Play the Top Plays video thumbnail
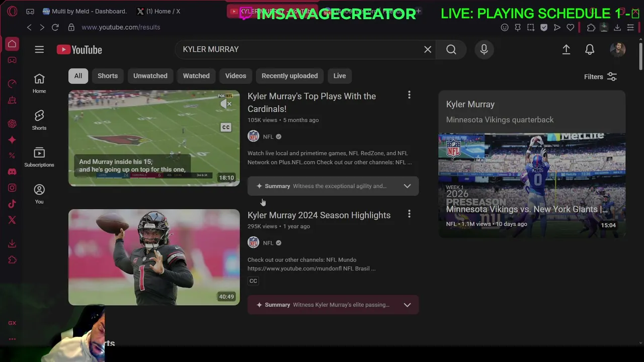The height and width of the screenshot is (362, 644). 154,138
